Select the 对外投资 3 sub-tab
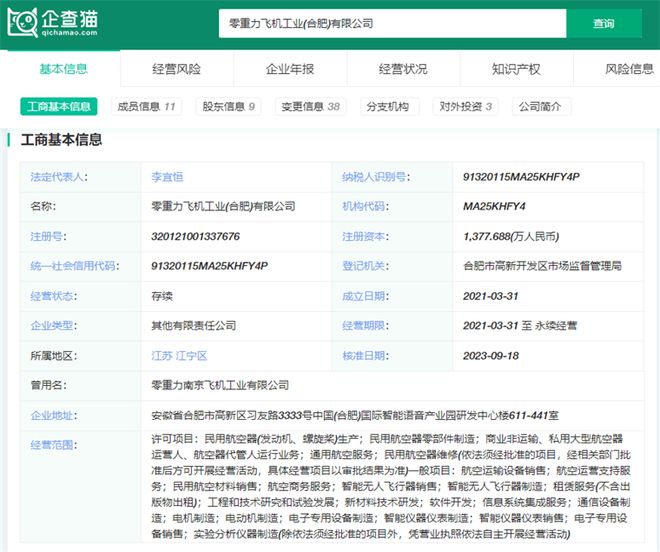Screen dimensions: 660x552 point(466,107)
